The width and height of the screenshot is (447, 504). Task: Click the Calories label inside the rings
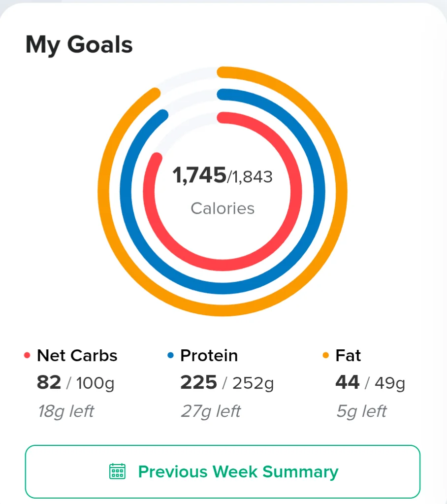(223, 208)
